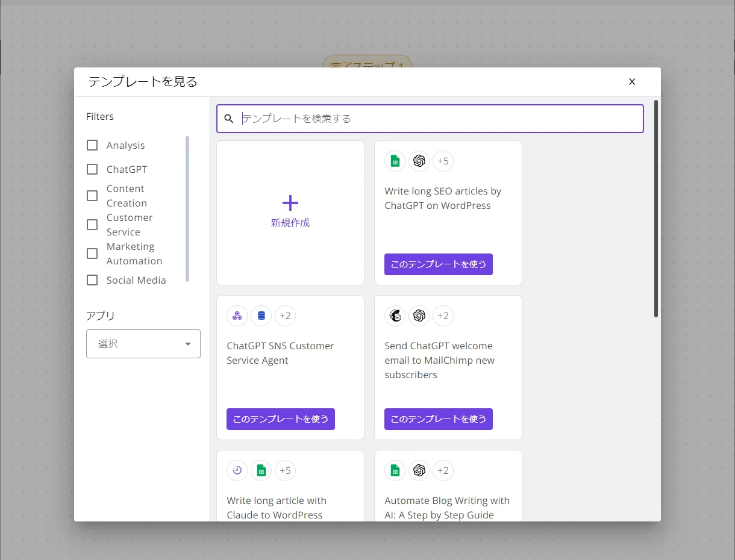Click the title 'Send ChatGPT welcome email to MailChimp new subscribers'

coord(440,360)
